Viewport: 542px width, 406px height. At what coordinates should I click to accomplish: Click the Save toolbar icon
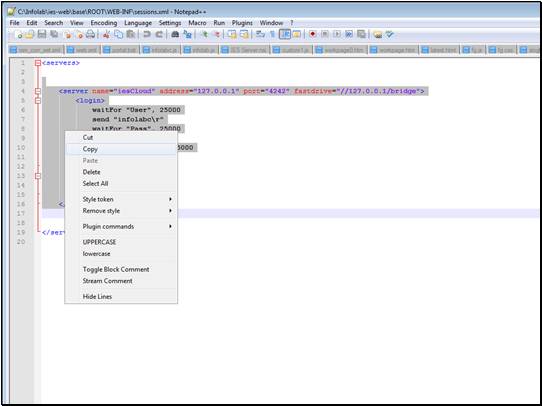tap(42, 35)
